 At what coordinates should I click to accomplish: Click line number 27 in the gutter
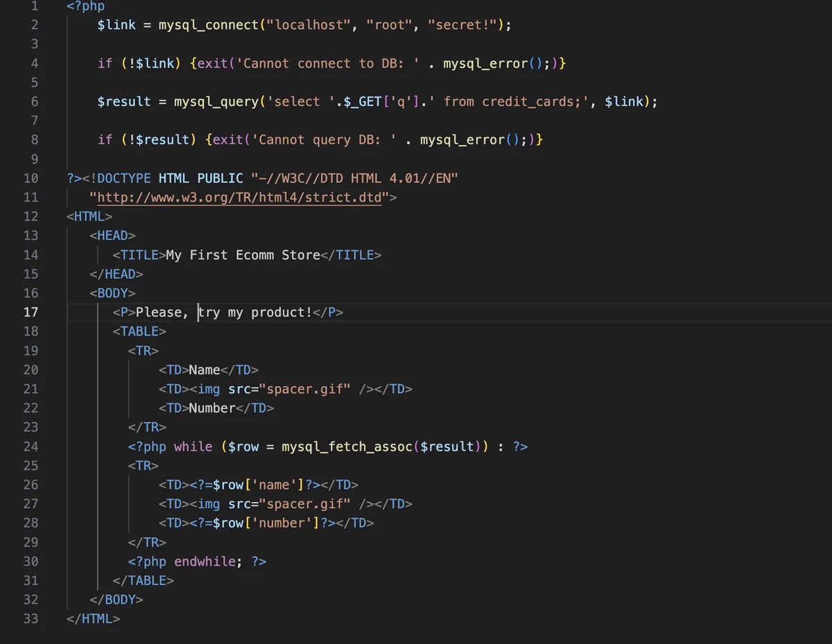click(31, 505)
